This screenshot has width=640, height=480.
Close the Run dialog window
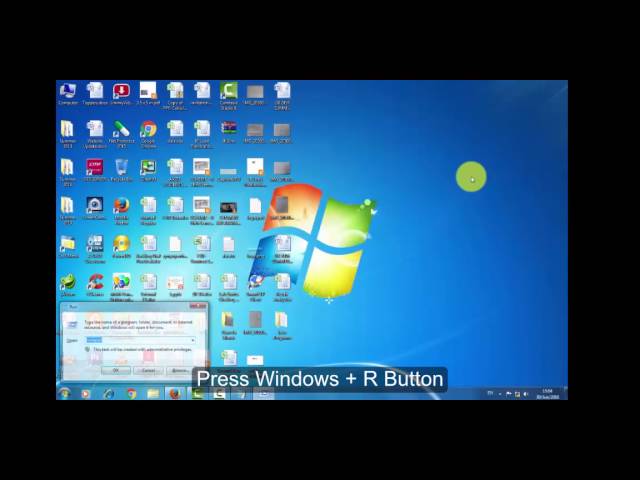[198, 306]
